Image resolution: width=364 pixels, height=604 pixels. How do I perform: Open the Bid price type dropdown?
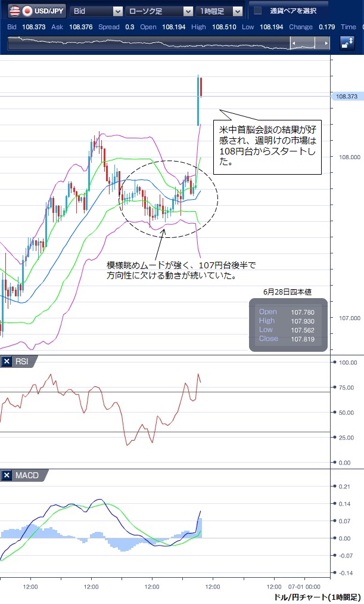(96, 11)
